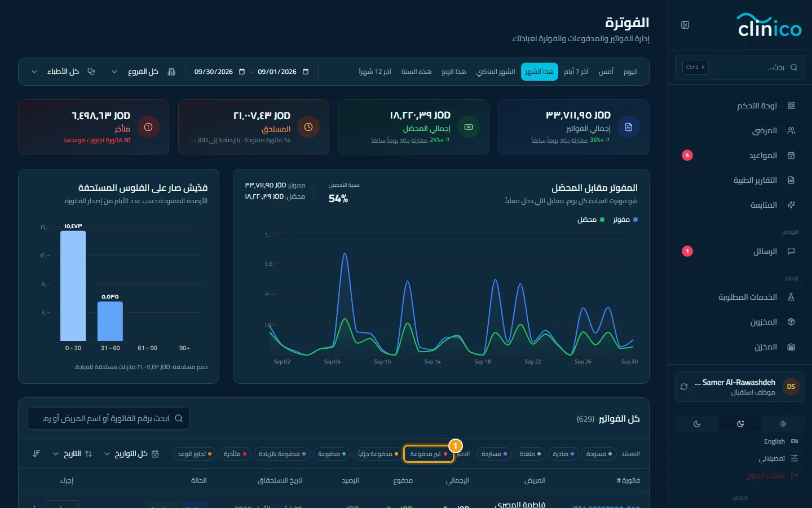Select the هذا الربع period tab
Screen dimensions: 812x508
click(x=454, y=72)
